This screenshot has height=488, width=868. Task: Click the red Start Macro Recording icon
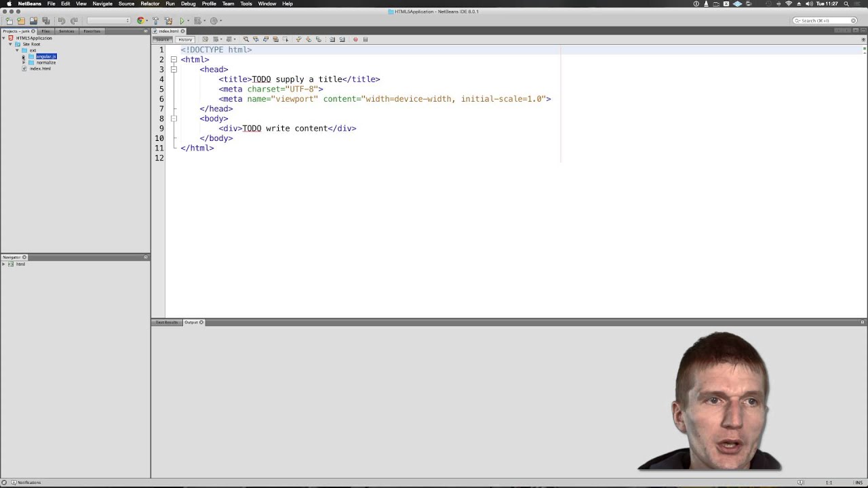point(355,39)
